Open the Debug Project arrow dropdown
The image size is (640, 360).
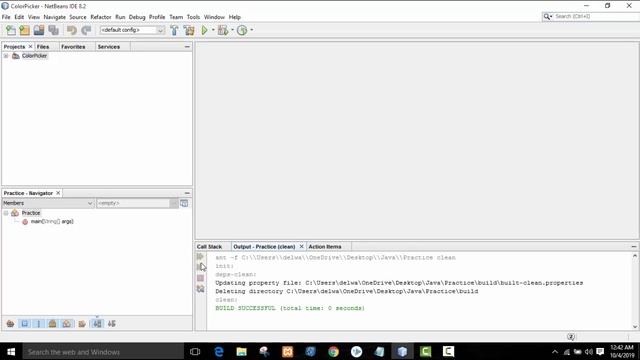(232, 30)
